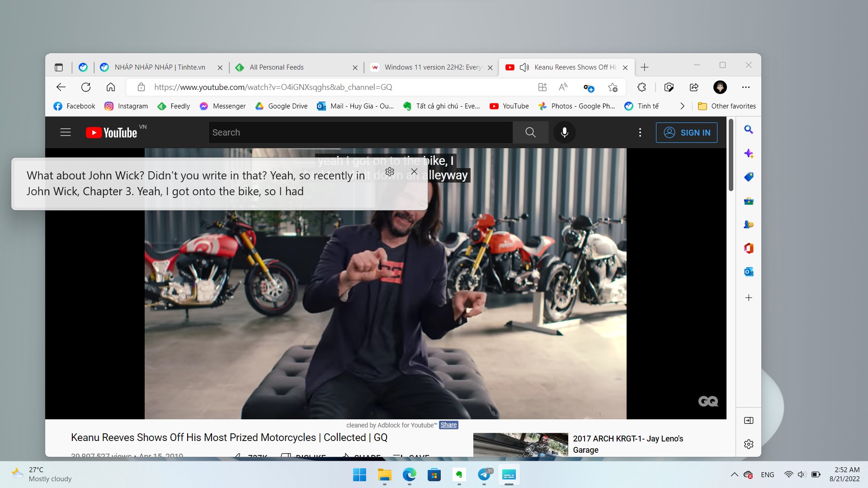Open the Windows Start menu
The width and height of the screenshot is (868, 488).
360,475
